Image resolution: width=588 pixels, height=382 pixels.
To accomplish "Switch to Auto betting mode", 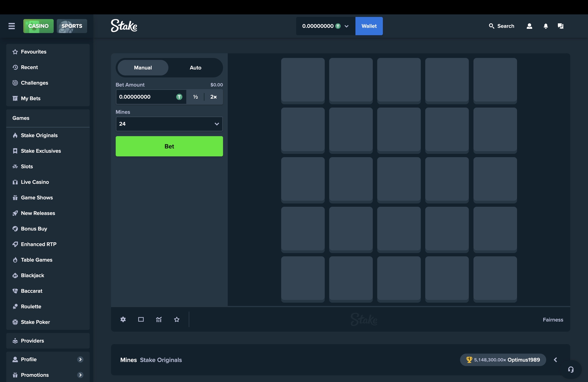I will pos(195,67).
